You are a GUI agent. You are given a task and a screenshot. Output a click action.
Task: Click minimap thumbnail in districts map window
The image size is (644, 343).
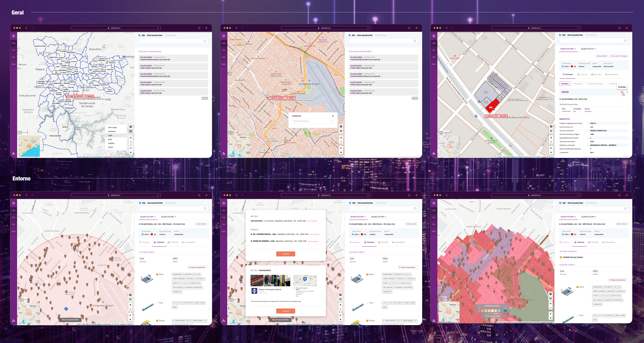point(29,146)
